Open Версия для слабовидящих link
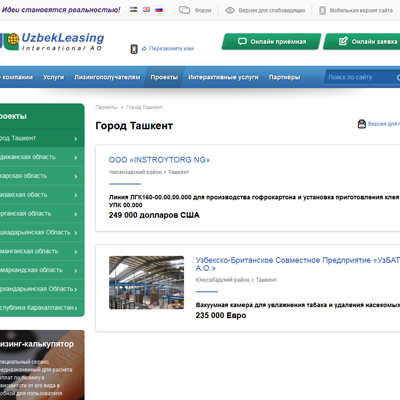 click(272, 10)
